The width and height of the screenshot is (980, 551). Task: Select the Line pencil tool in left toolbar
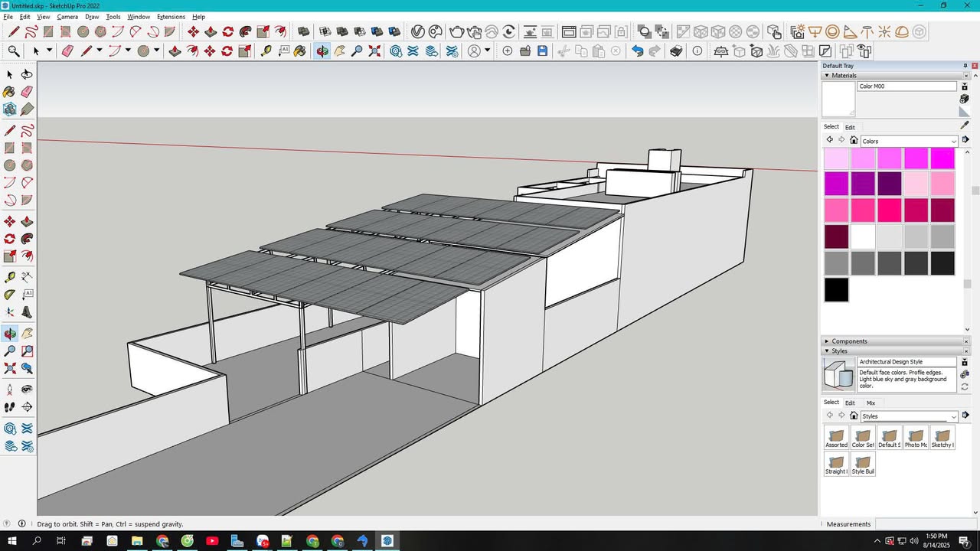(x=9, y=130)
